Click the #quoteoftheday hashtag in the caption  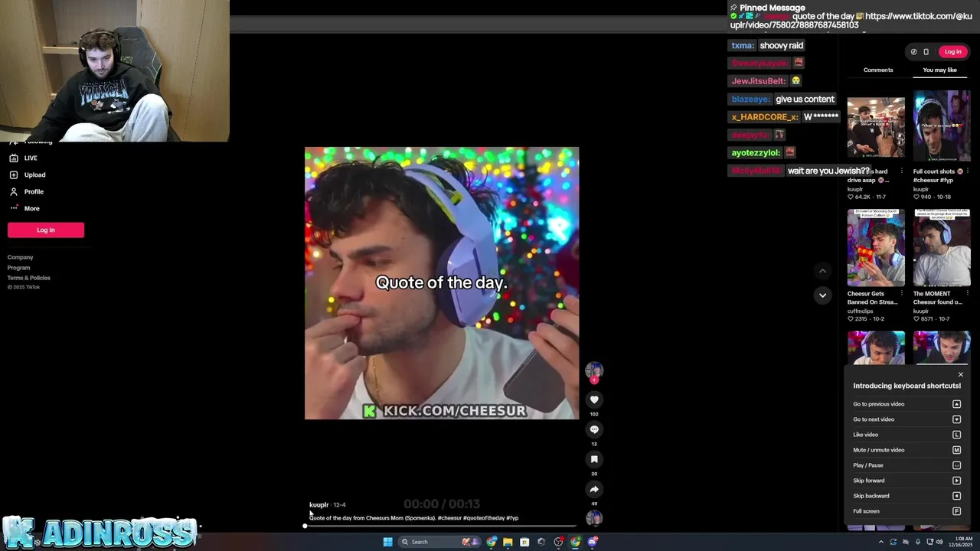484,518
